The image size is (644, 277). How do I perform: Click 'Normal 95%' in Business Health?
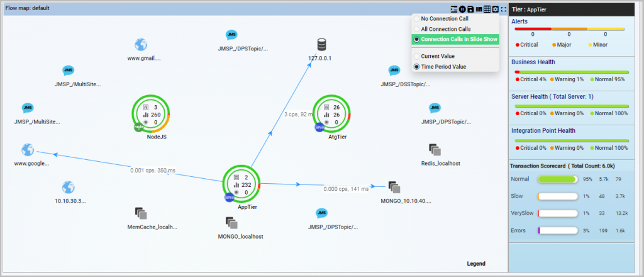click(610, 79)
